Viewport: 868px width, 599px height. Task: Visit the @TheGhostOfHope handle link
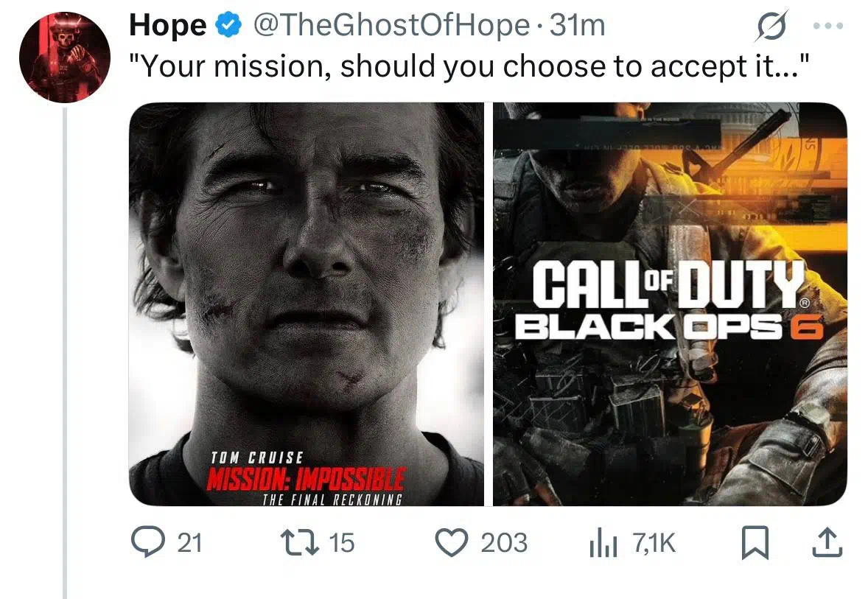tap(391, 26)
